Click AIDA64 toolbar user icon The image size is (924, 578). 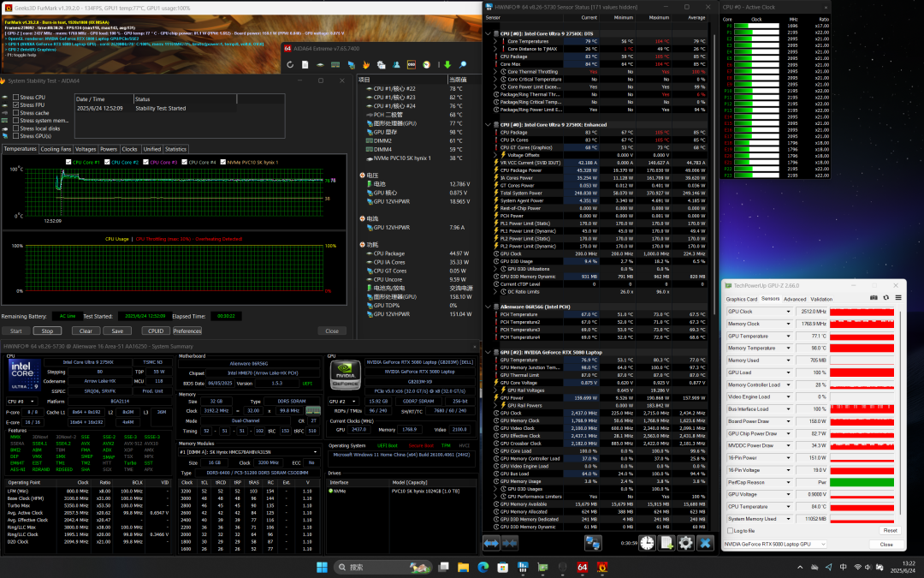(397, 65)
